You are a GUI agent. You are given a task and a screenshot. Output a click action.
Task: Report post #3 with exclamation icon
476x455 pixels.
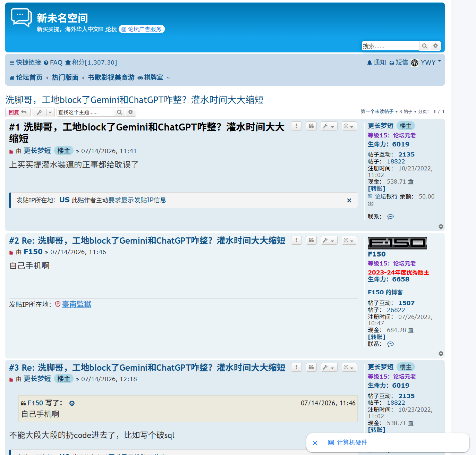point(296,367)
